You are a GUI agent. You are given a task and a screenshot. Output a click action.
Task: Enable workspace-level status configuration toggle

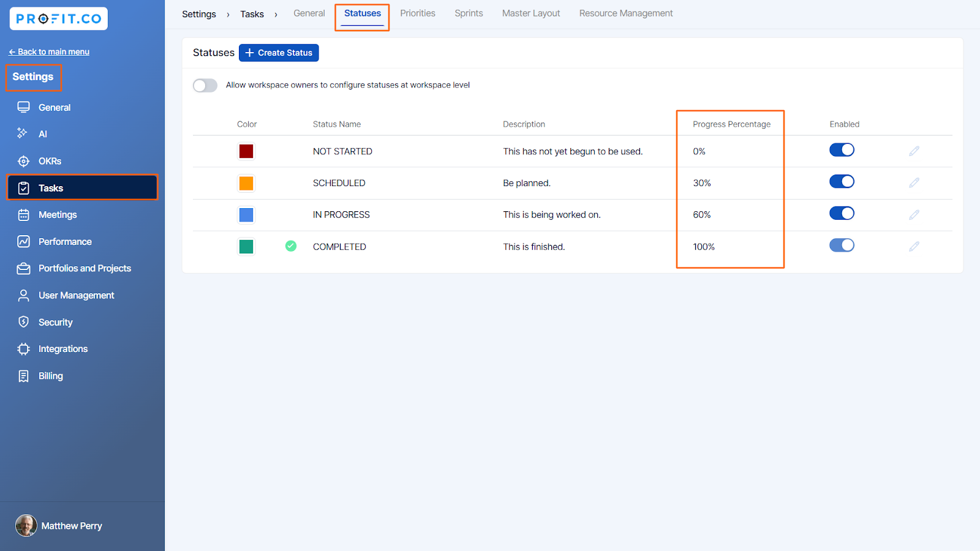[x=205, y=86]
